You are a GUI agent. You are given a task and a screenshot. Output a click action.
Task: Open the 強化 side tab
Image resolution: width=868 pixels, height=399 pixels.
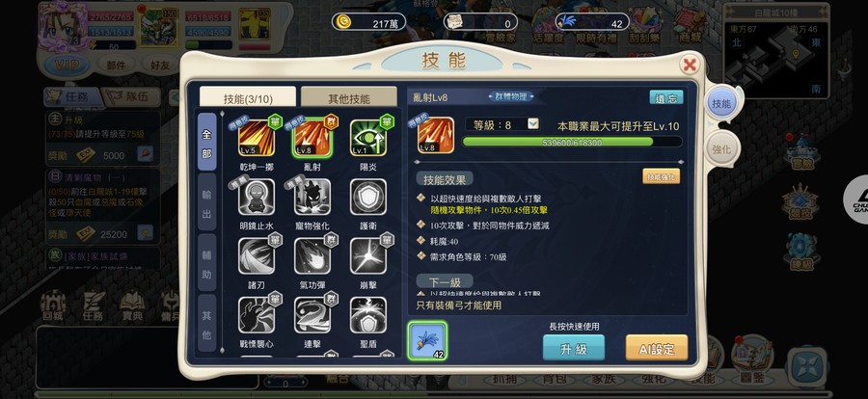click(721, 149)
